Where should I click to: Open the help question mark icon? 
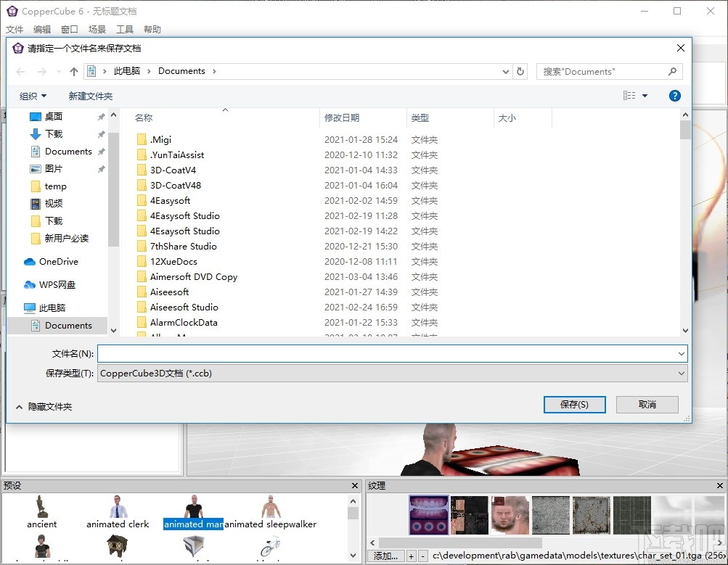pyautogui.click(x=674, y=96)
